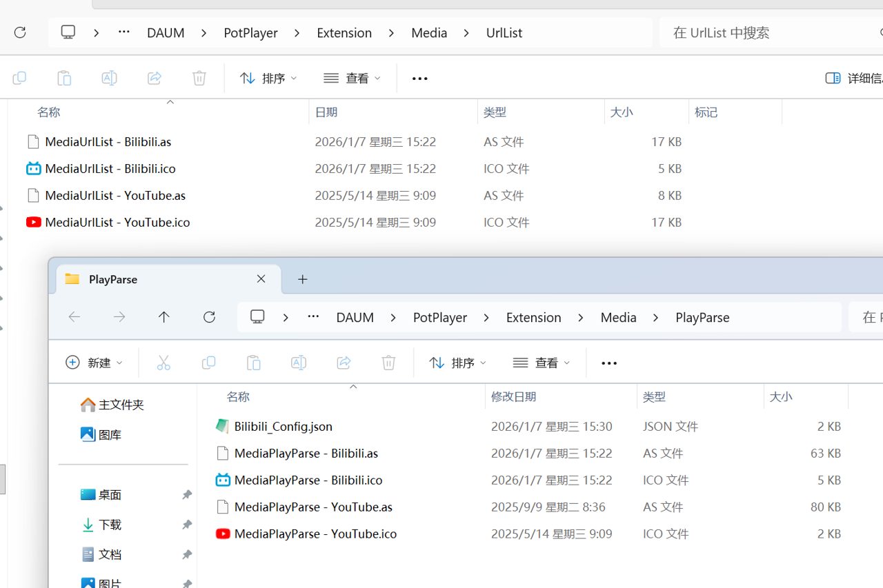Click the YouTube icon beside MediaPlayParse - YouTube.ico
883x588 pixels.
coord(223,534)
